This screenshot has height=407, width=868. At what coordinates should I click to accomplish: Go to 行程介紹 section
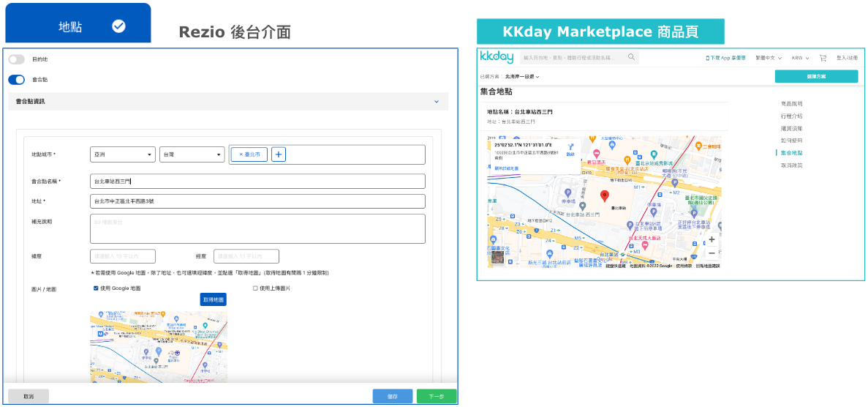point(792,116)
